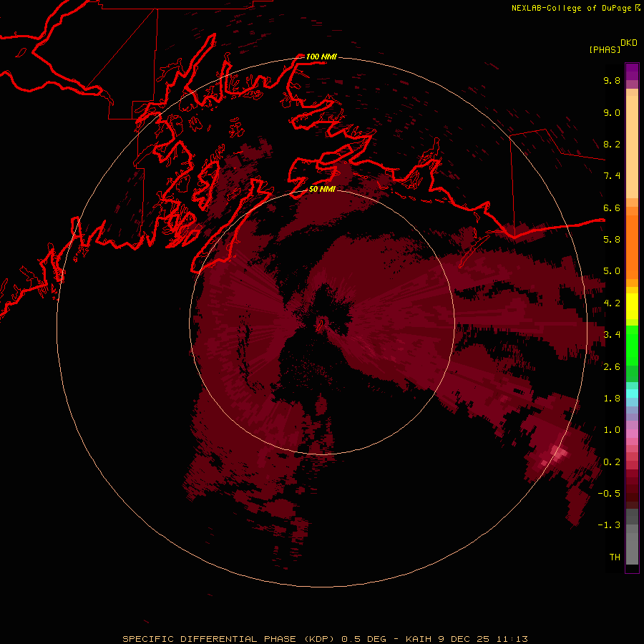This screenshot has width=644, height=644.
Task: Click the 100 NMI range ring label
Action: pyautogui.click(x=321, y=57)
